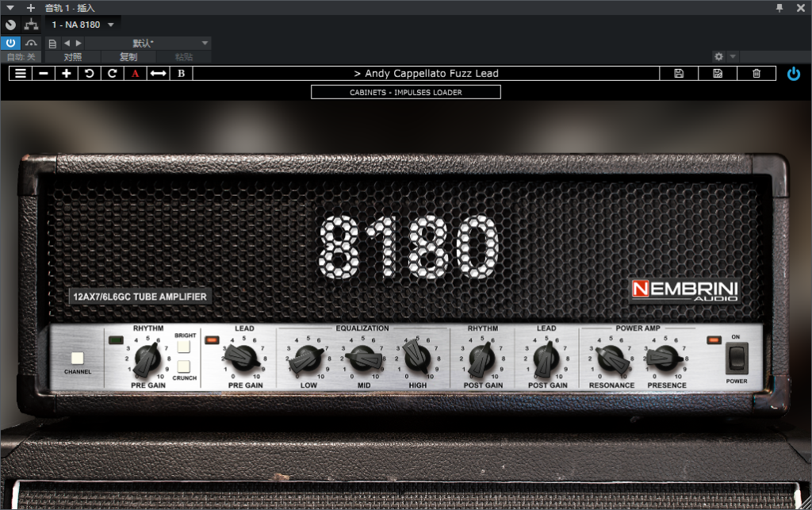812x510 pixels.
Task: Open the preset file document icon
Action: point(52,44)
